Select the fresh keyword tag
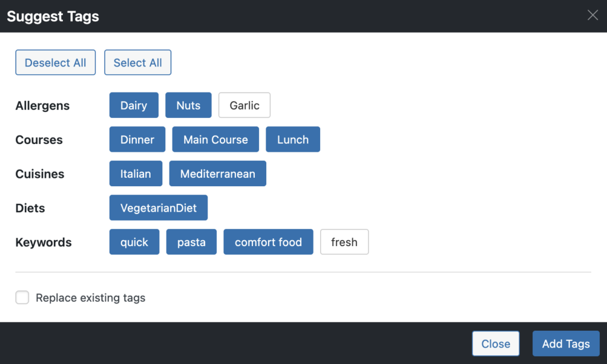607x364 pixels. click(x=344, y=242)
